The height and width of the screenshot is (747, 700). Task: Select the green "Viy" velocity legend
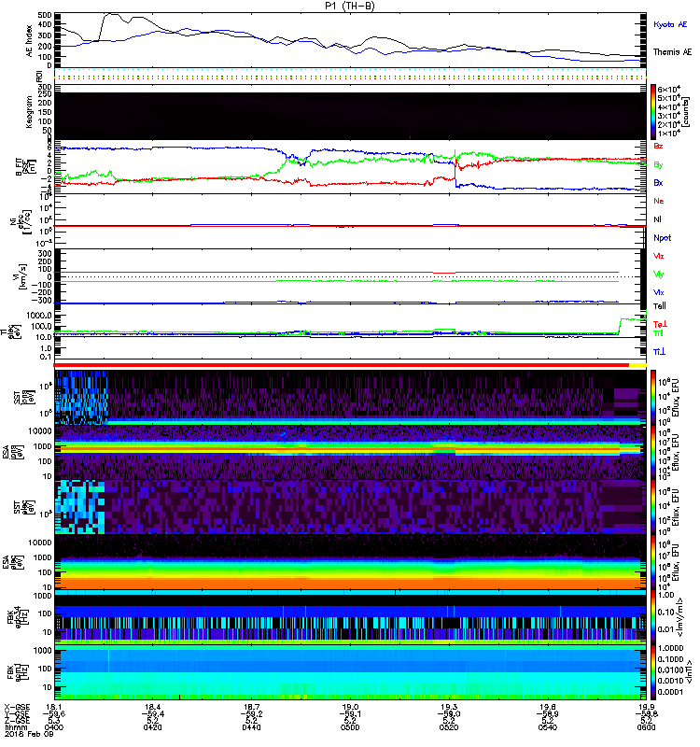pos(658,275)
